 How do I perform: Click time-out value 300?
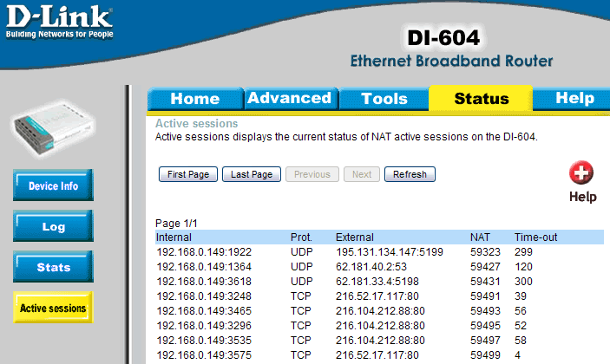pos(523,282)
